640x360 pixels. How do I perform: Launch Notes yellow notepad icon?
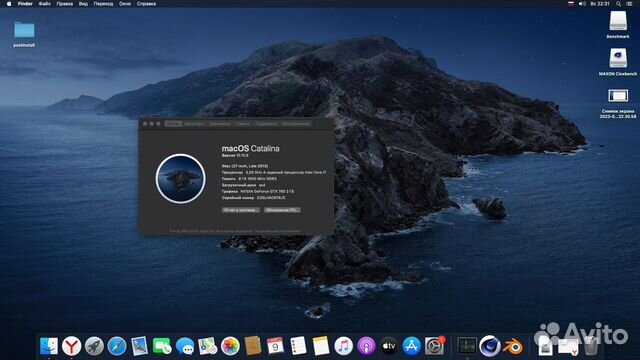(x=321, y=346)
